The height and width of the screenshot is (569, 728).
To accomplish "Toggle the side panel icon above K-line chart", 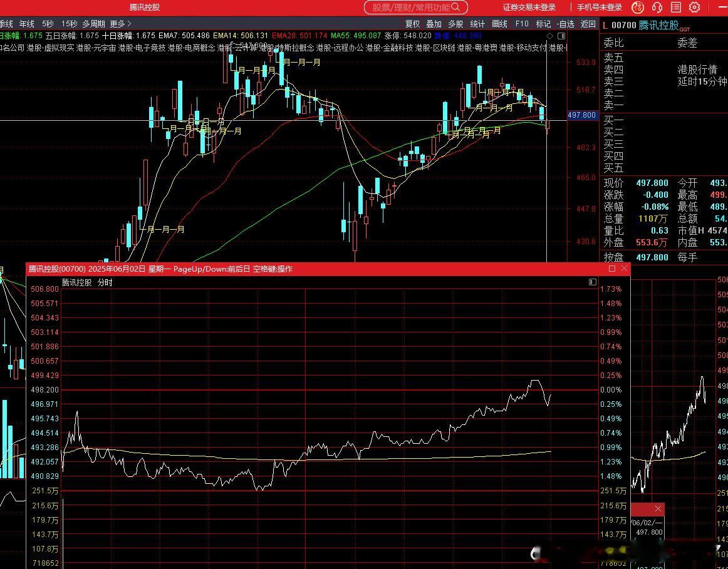I will (x=561, y=36).
